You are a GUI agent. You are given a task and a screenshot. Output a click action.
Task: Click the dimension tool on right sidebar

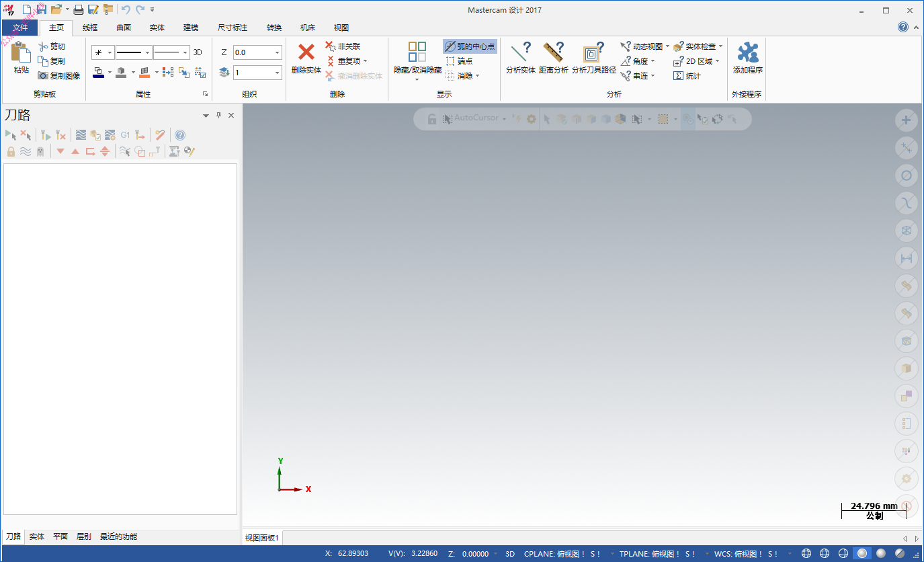coord(907,258)
